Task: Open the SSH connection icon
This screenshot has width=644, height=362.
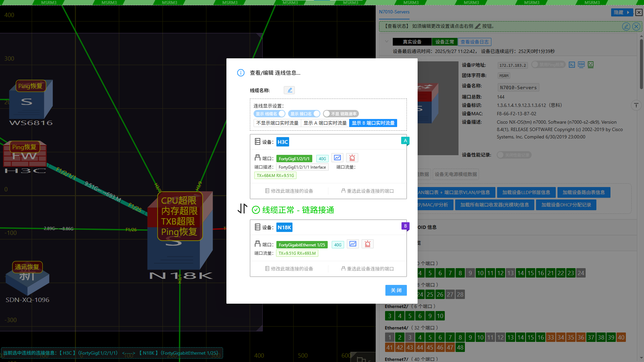Action: (x=581, y=65)
